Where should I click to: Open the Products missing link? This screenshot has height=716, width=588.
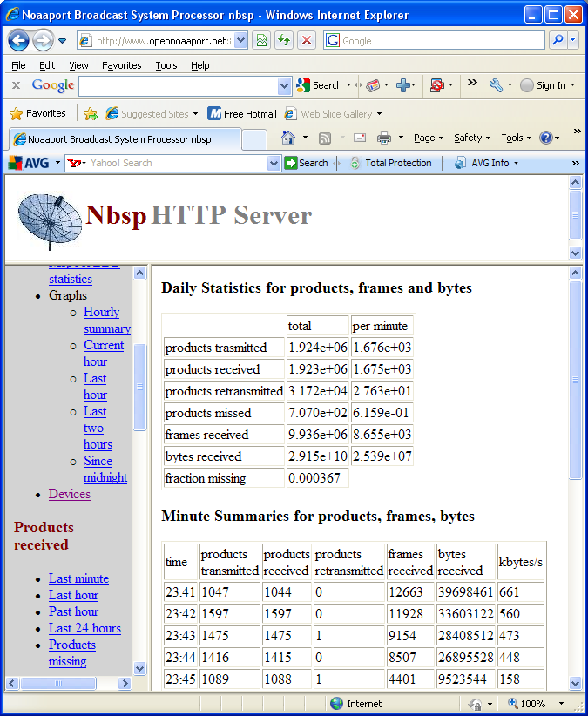72,653
